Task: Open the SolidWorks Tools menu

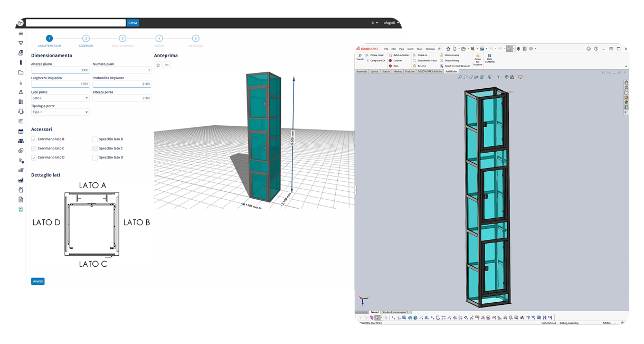Action: 420,49
